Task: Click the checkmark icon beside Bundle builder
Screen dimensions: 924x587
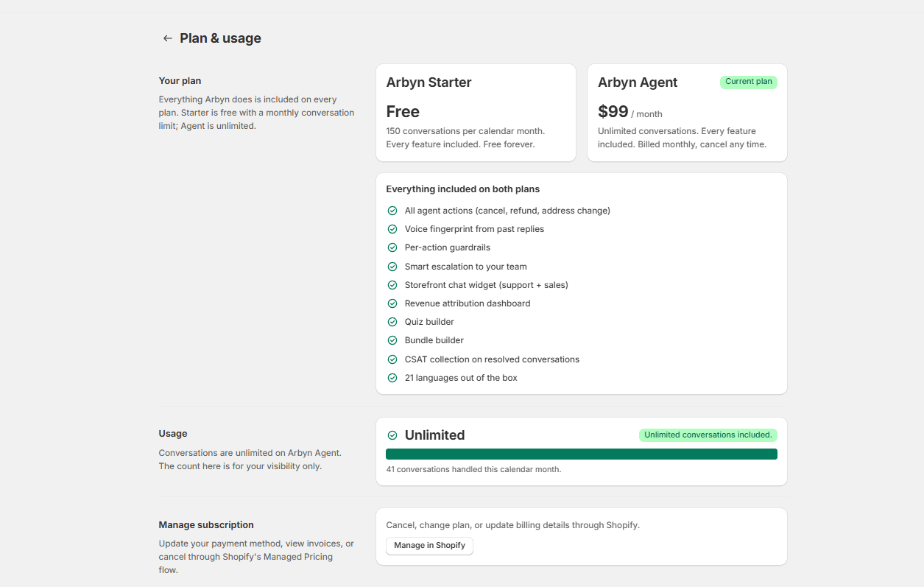Action: pyautogui.click(x=392, y=340)
